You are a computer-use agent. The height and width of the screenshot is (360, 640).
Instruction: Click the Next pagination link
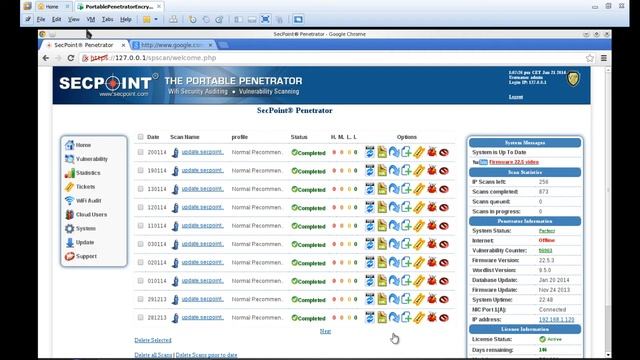[325, 331]
